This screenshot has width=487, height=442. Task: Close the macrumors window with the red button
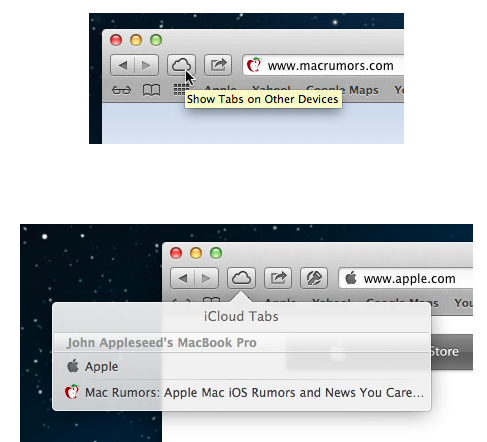click(x=116, y=40)
